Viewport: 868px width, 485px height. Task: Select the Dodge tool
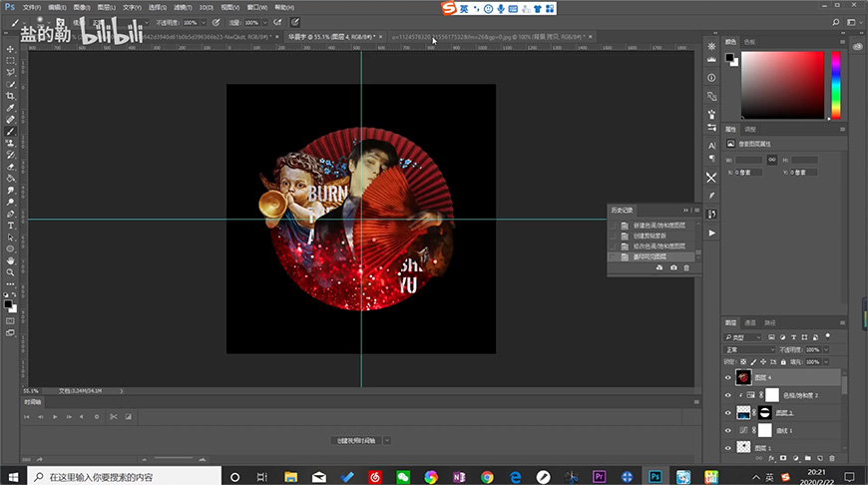(x=10, y=202)
